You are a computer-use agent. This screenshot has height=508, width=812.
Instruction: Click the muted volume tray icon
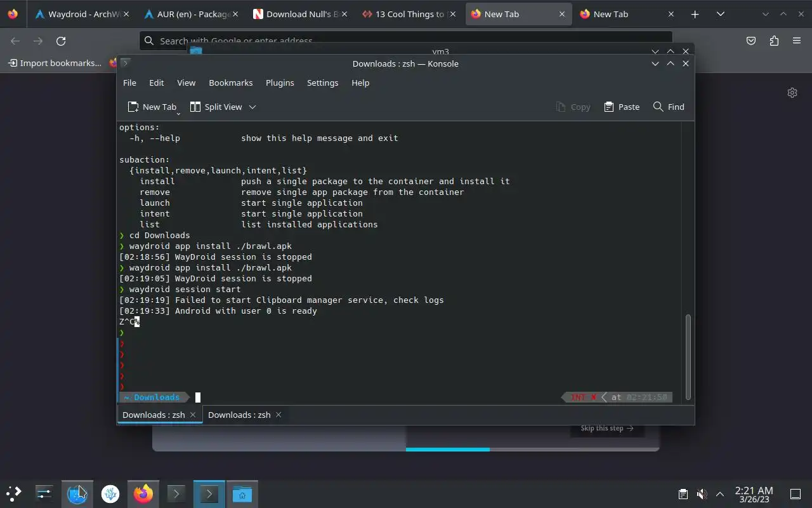click(x=702, y=494)
